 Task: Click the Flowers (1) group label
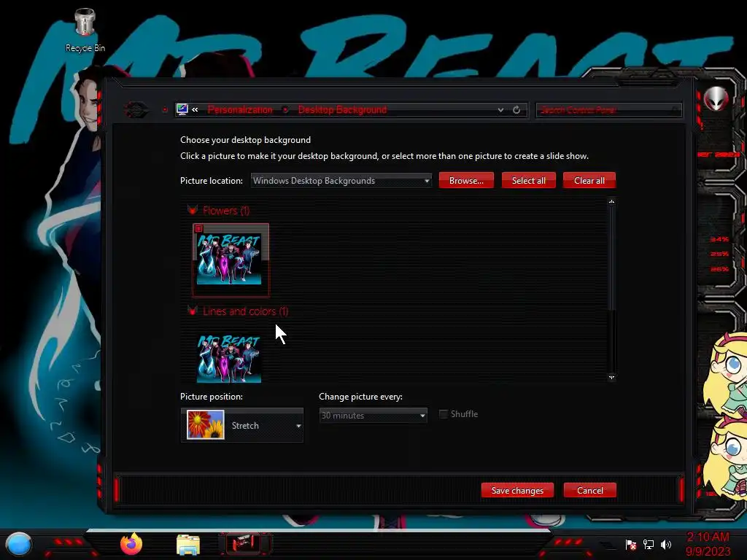(226, 211)
